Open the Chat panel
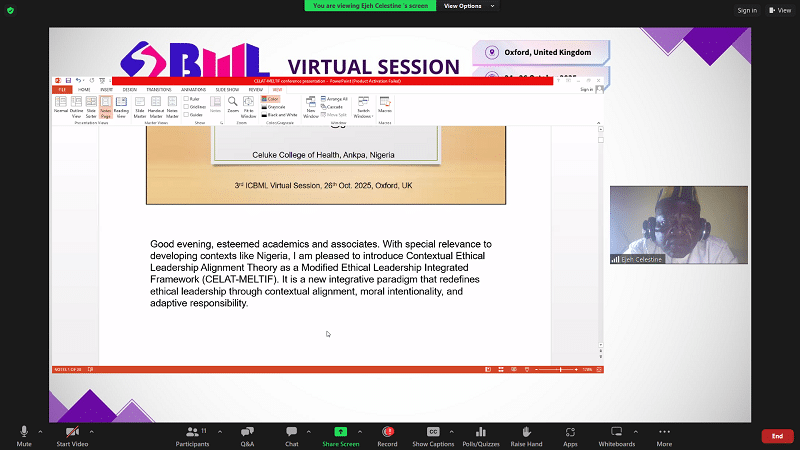800x450 pixels. (x=292, y=431)
